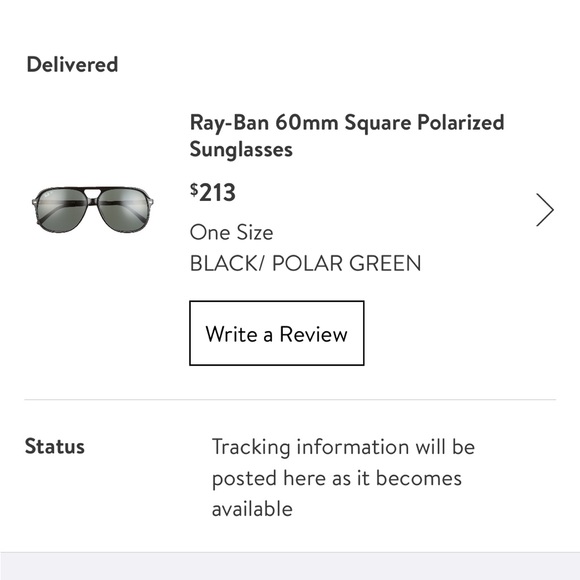Click the word Review inside the outlined button
The image size is (580, 580).
313,334
